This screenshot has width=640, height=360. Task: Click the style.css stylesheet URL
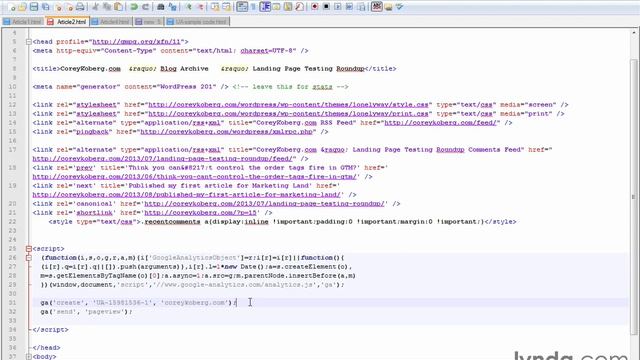[288, 105]
